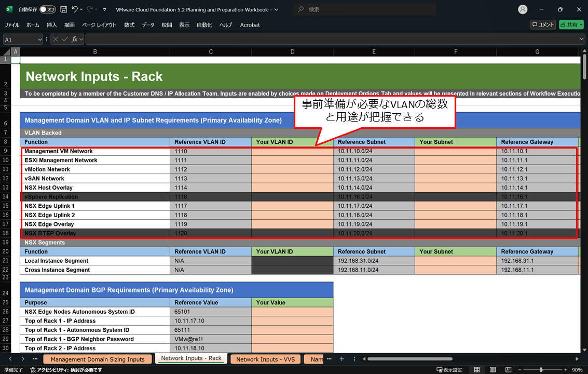Open the Name Box dropdown arrow
Image resolution: width=588 pixels, height=374 pixels.
click(40, 39)
